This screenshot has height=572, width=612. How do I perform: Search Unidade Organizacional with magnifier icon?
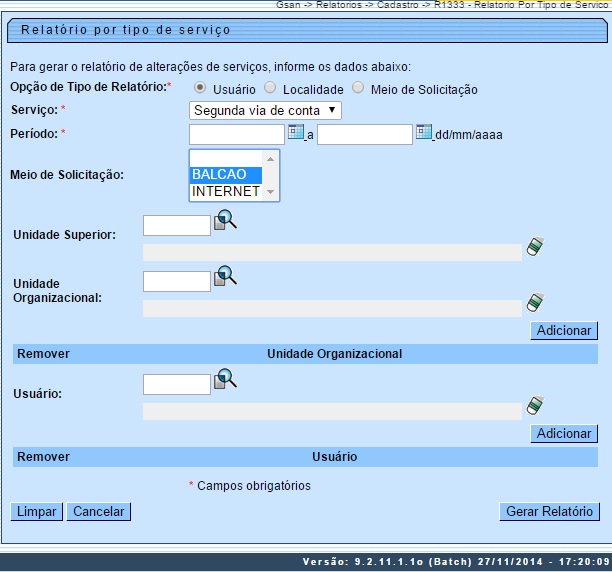click(x=225, y=276)
